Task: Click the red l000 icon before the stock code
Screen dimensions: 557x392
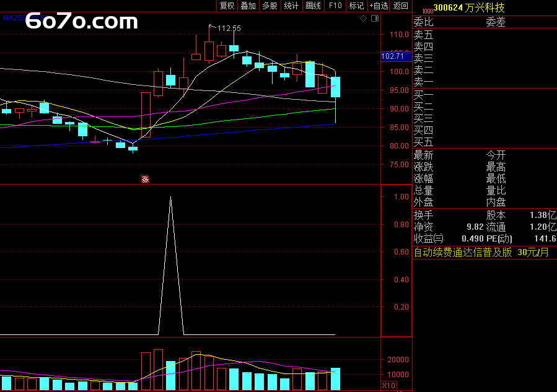Action: click(x=428, y=11)
